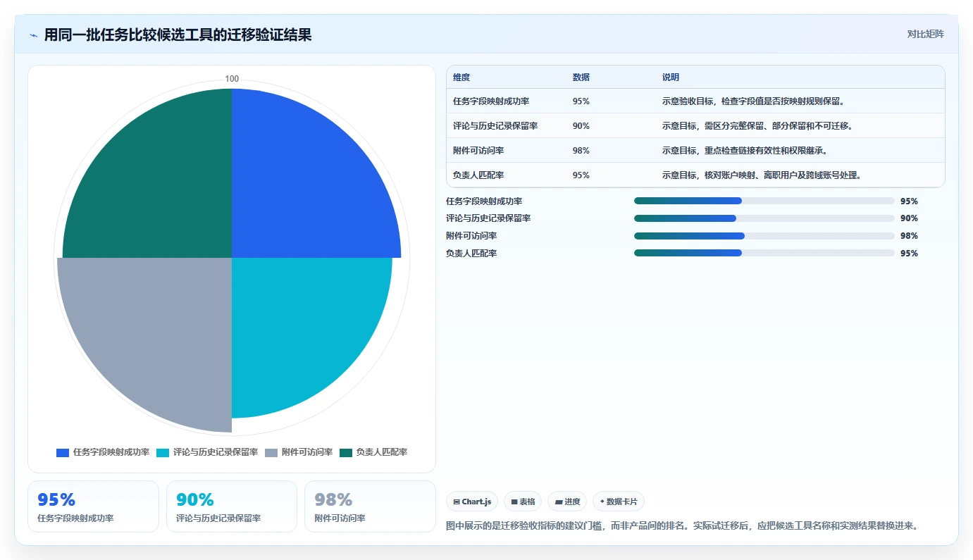Image resolution: width=973 pixels, height=560 pixels.
Task: Click the 对比矩阵 label in the header
Action: click(x=925, y=34)
